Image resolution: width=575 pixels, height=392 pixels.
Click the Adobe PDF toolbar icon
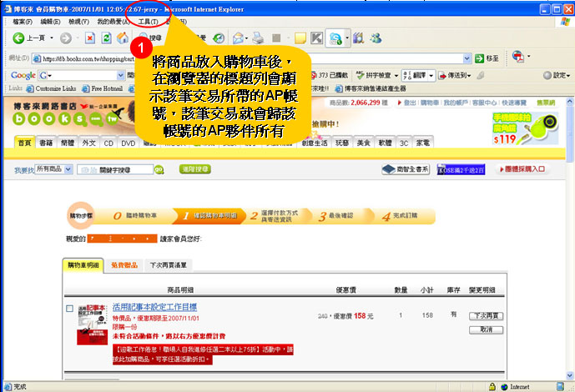coord(517,57)
